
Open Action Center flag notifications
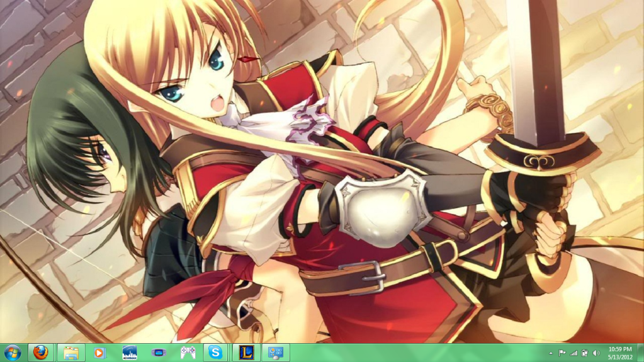pyautogui.click(x=562, y=353)
